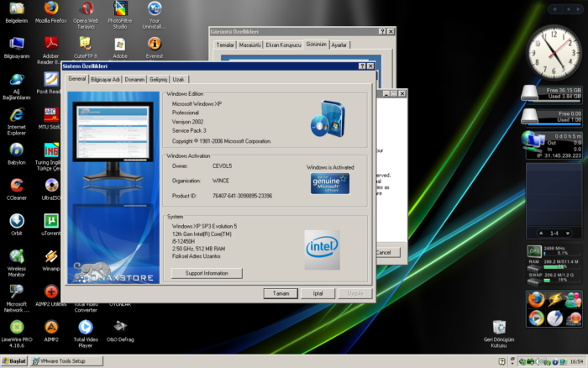Click the network traffic gadget
The height and width of the screenshot is (368, 588).
tap(551, 146)
